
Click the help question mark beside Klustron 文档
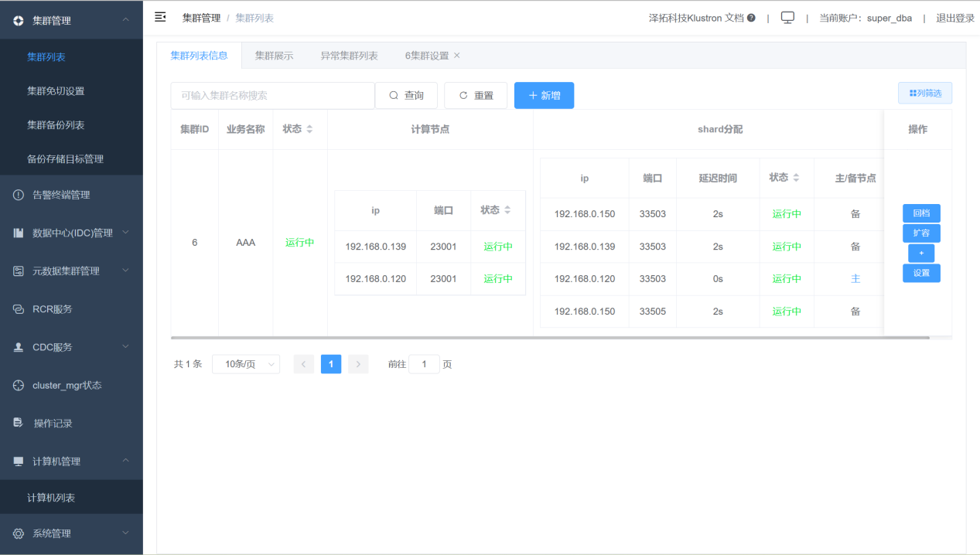point(751,18)
